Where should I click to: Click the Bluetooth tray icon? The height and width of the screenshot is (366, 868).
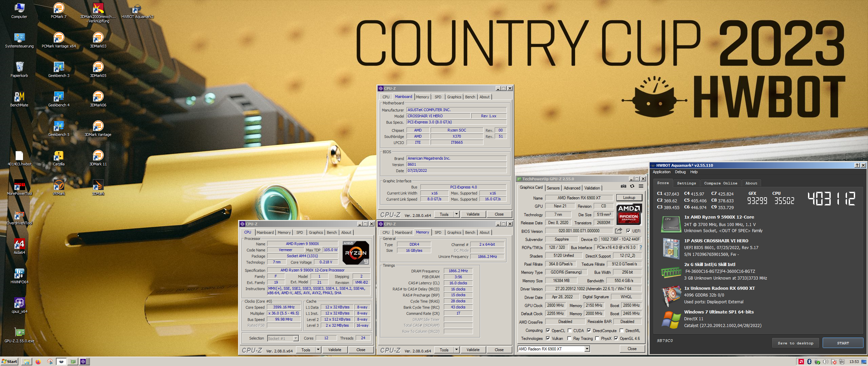[x=809, y=362]
